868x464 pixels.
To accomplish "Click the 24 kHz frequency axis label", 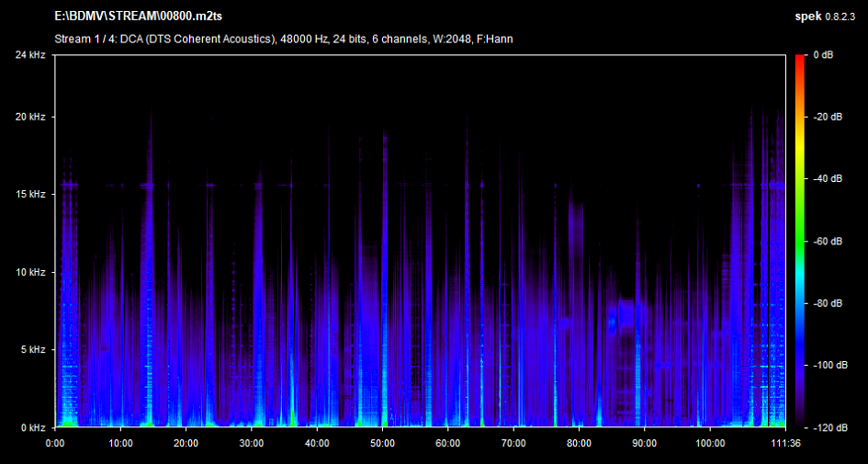I will (x=30, y=55).
